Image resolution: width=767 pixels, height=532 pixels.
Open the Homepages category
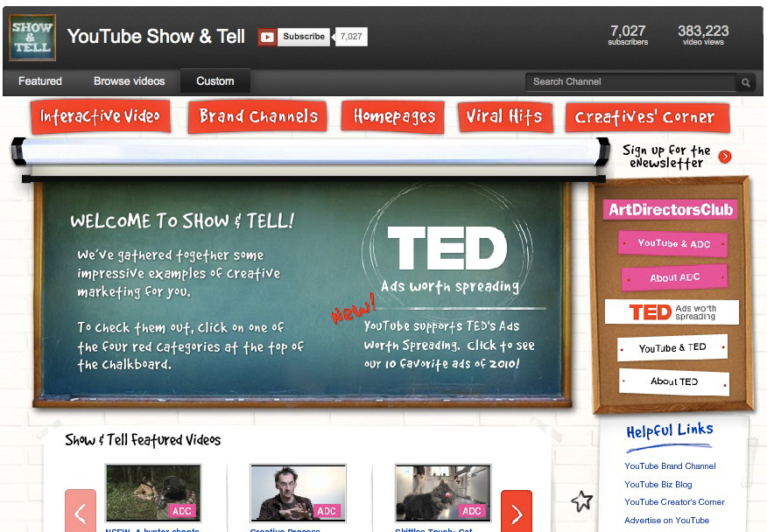tap(393, 117)
